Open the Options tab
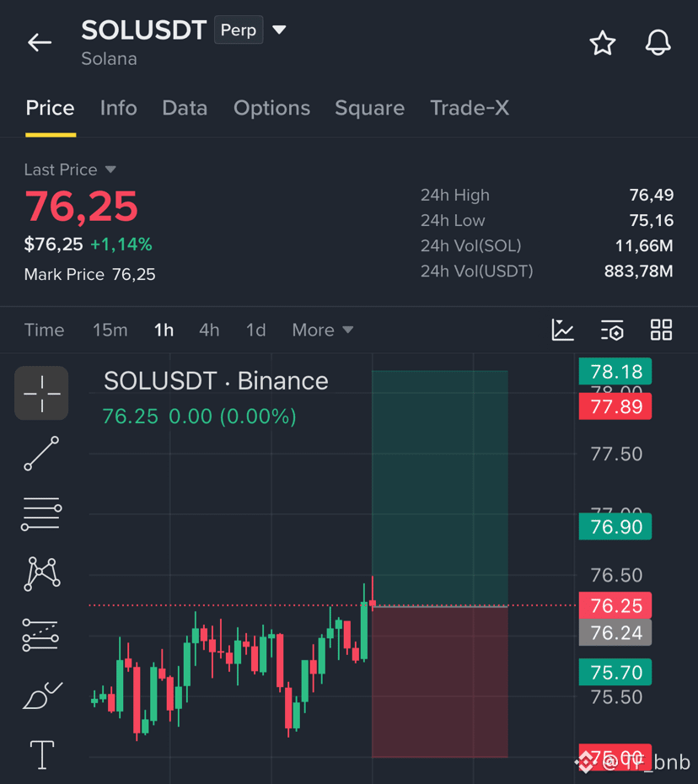 pos(271,108)
